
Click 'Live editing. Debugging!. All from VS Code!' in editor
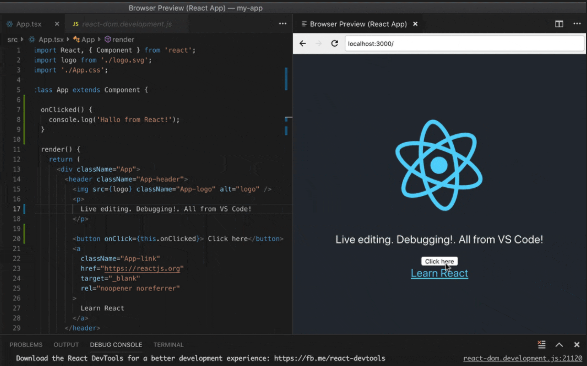[x=166, y=209]
